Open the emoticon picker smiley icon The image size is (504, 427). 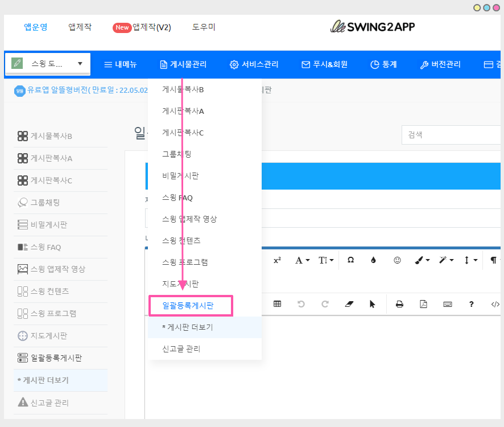397,260
